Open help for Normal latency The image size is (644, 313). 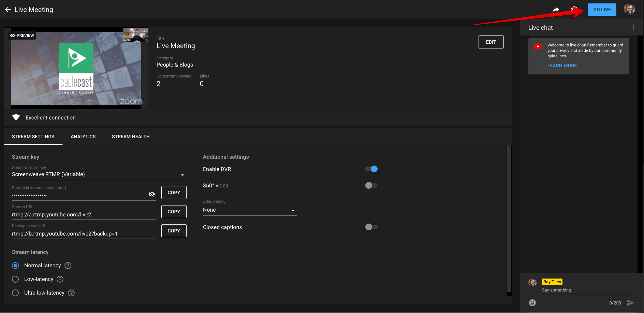tap(68, 266)
